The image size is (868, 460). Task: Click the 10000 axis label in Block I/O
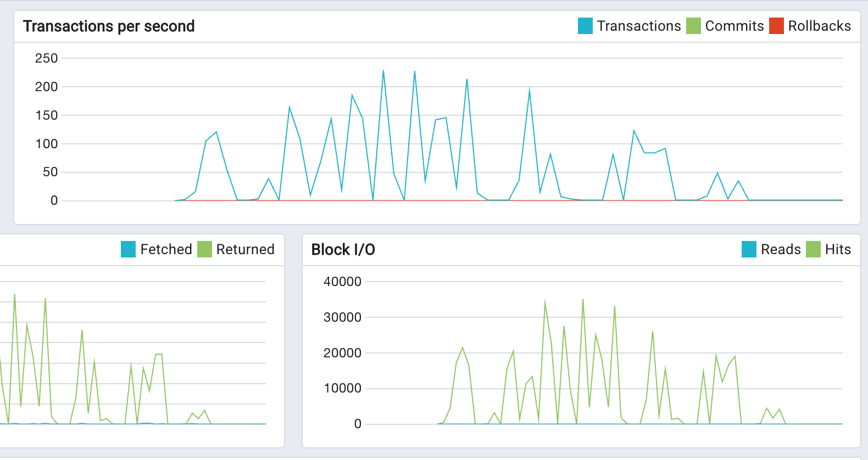[x=342, y=388]
